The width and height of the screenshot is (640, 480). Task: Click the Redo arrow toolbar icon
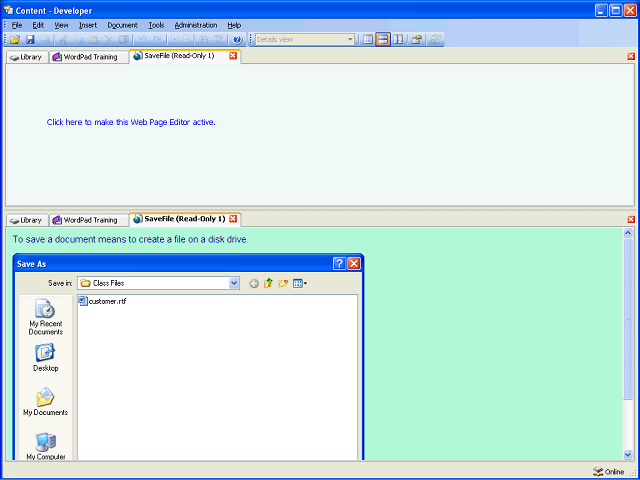pos(158,40)
